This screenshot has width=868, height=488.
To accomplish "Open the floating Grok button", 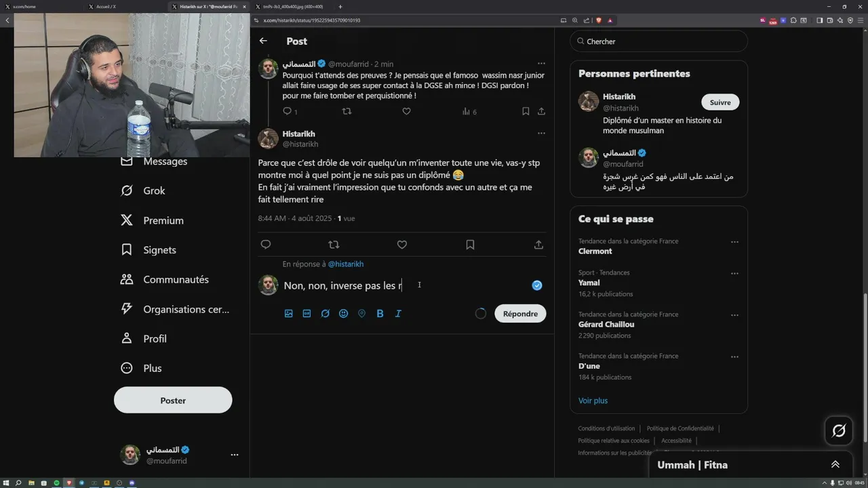I will (x=839, y=430).
